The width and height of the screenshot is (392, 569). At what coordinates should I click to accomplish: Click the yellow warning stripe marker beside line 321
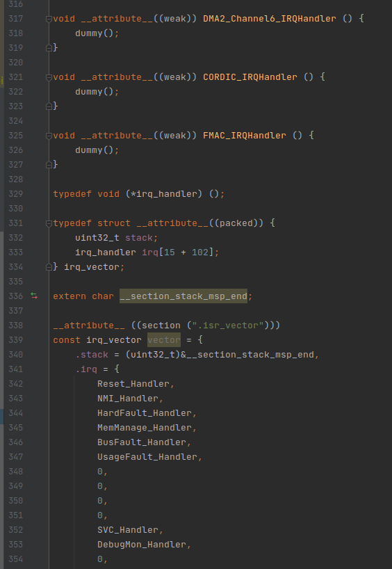[2, 80]
